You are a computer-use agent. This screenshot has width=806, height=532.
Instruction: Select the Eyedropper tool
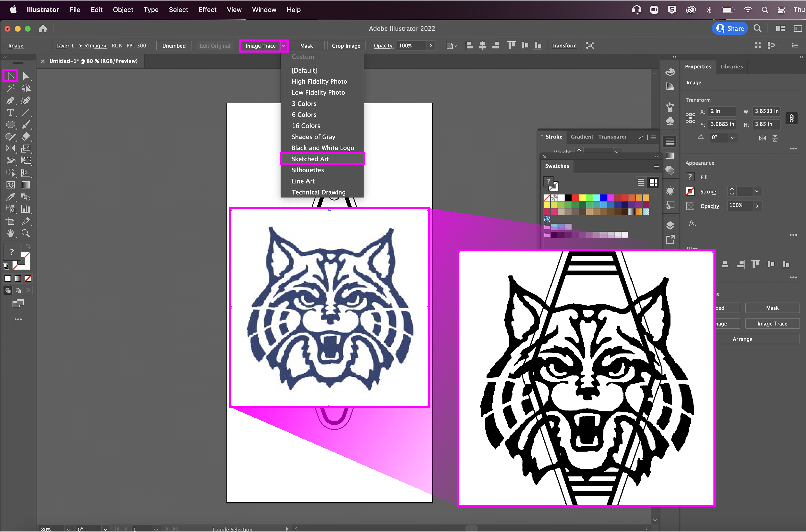point(10,197)
